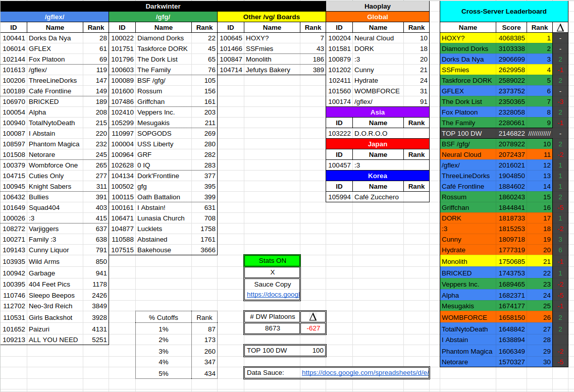Click the yellow Other /vg/ Boards header
The width and height of the screenshot is (574, 392).
click(271, 17)
